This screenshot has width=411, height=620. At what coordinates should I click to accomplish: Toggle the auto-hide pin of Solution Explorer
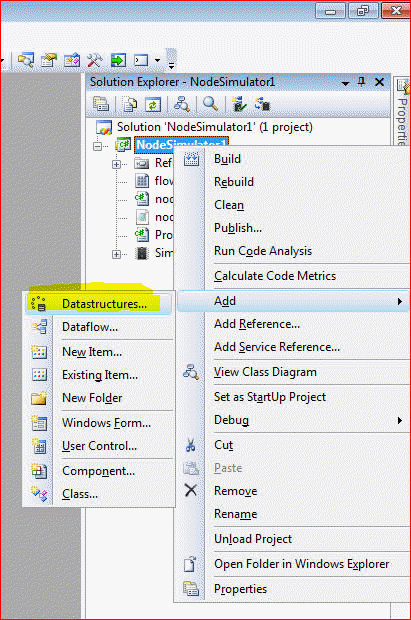tap(361, 82)
